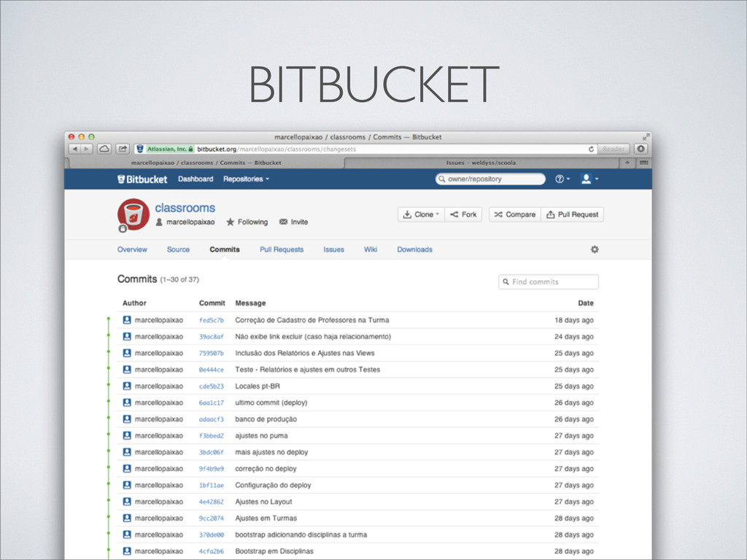The image size is (747, 560).
Task: Select the Commits tab
Action: pyautogui.click(x=225, y=249)
